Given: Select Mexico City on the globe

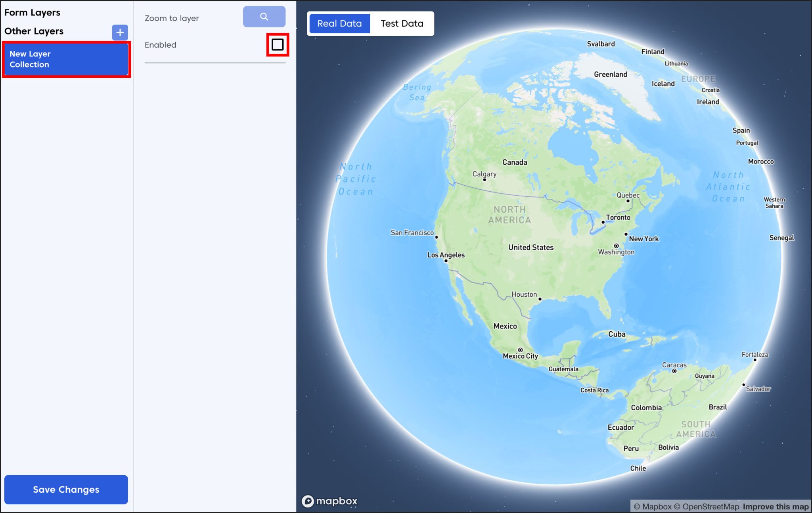Looking at the screenshot, I should point(521,350).
